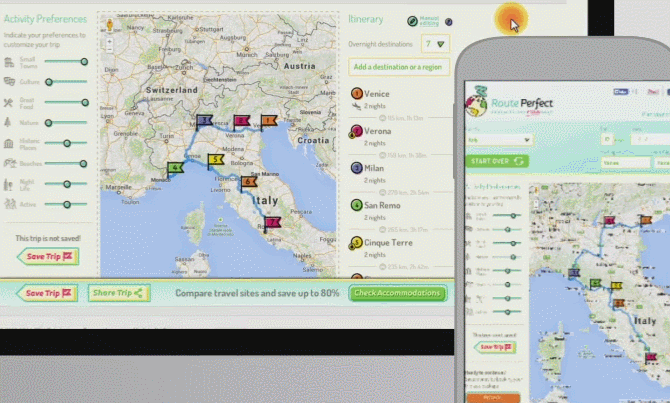Click blue flag 3 at Milan on map
The width and height of the screenshot is (670, 403).
point(204,122)
